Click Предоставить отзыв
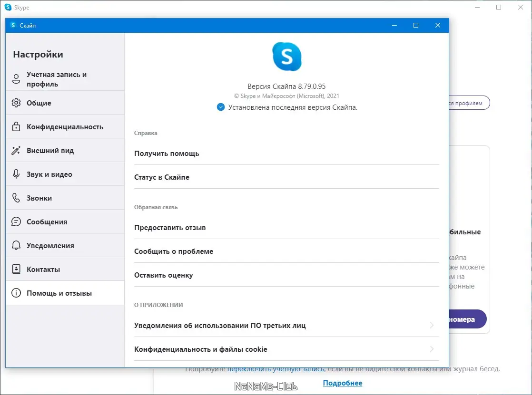Screen dimensions: 532x395 coord(286,228)
